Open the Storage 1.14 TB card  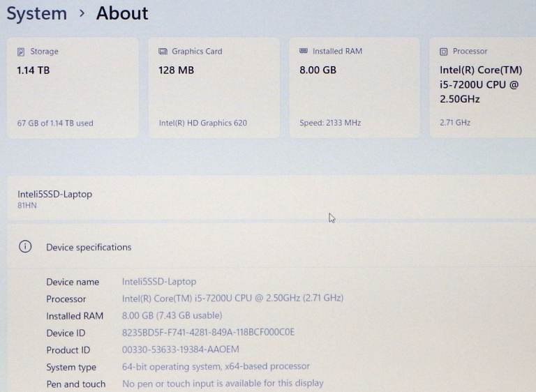point(73,88)
